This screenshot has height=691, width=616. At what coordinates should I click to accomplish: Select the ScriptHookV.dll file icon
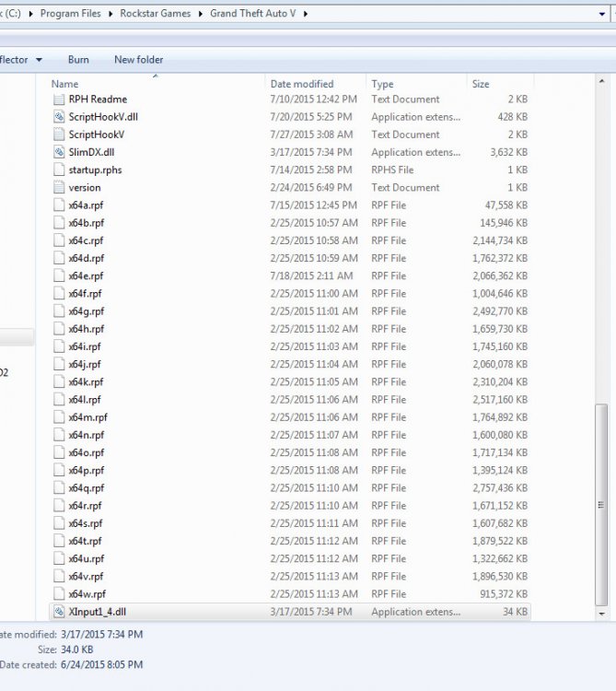point(59,117)
